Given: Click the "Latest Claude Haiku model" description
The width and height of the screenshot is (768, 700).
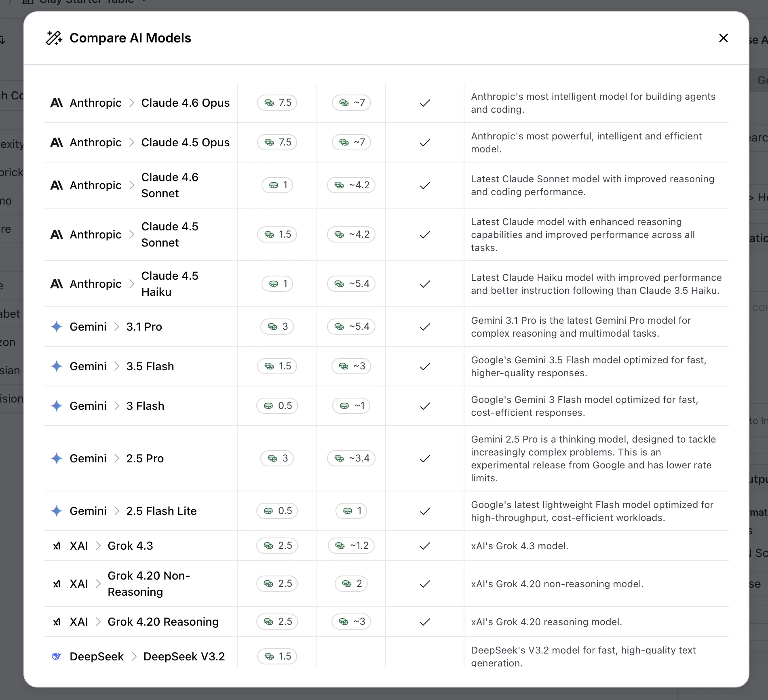Looking at the screenshot, I should [597, 284].
